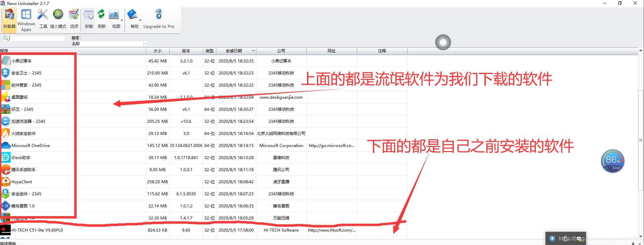
Task: Select iDesk助手 program icon
Action: pos(6,158)
